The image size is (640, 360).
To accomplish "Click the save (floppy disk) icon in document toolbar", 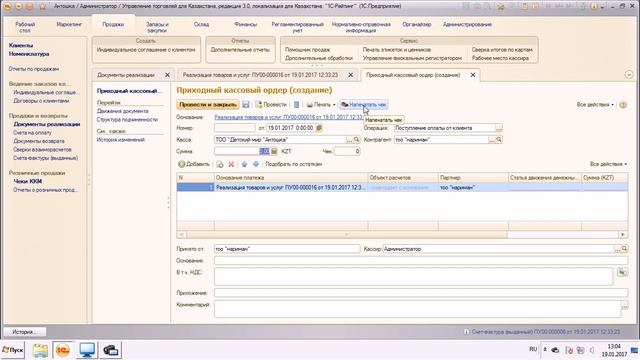I will 246,104.
